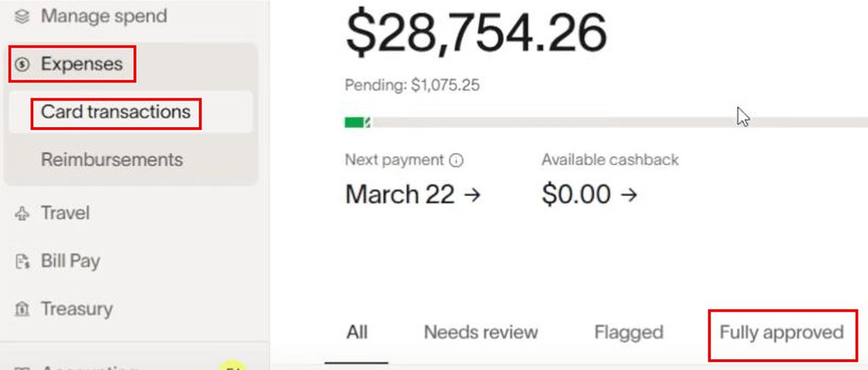Click the arrow next to $0.00 cashback
Viewport: 868px width, 370px height.
click(x=629, y=194)
